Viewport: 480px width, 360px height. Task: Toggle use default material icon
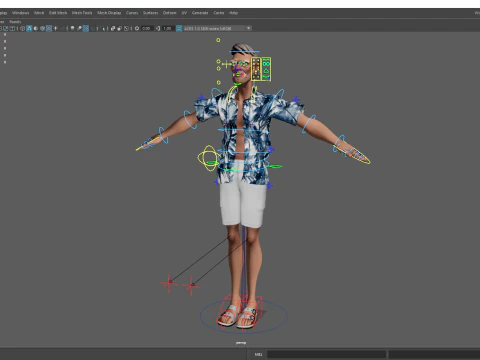click(36, 28)
